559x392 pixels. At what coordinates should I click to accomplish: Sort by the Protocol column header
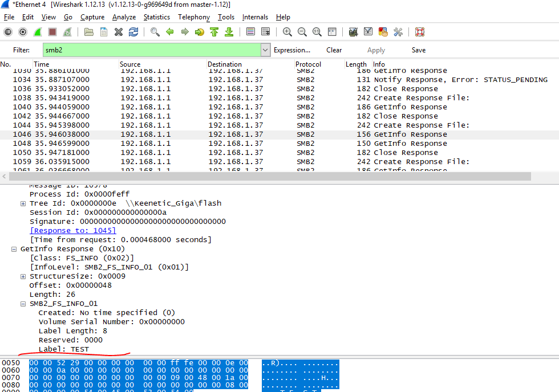pyautogui.click(x=319, y=64)
